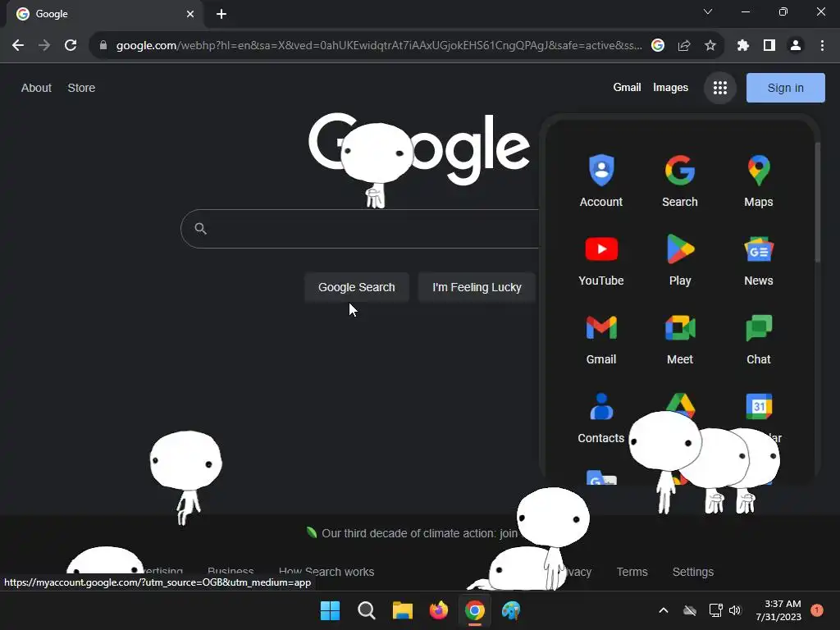Open Google News from the apps grid
This screenshot has height=630, width=840.
tap(759, 260)
